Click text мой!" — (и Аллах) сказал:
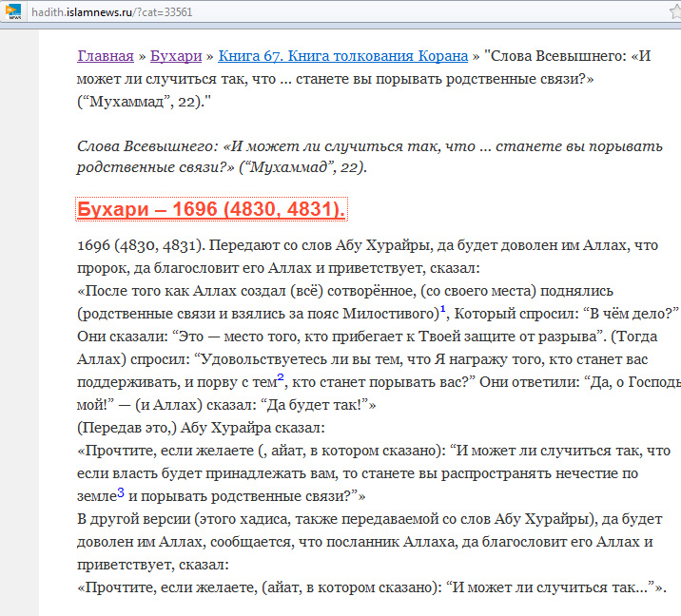 pyautogui.click(x=167, y=405)
